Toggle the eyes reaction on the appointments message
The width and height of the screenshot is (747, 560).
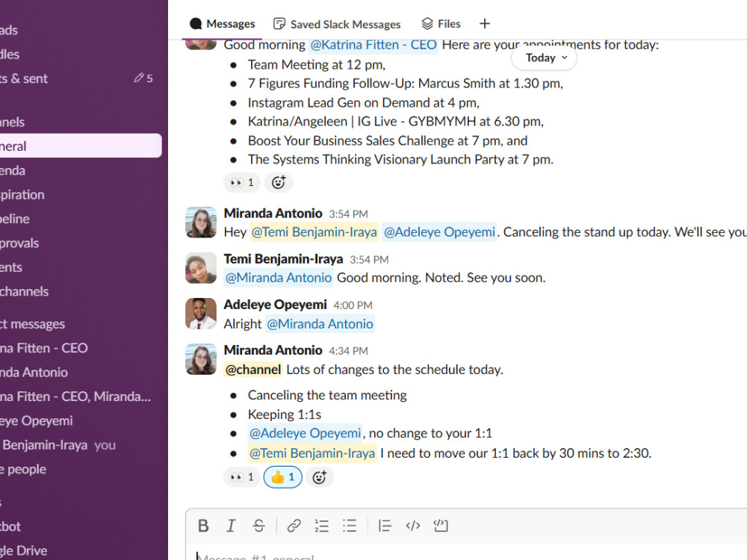[242, 182]
